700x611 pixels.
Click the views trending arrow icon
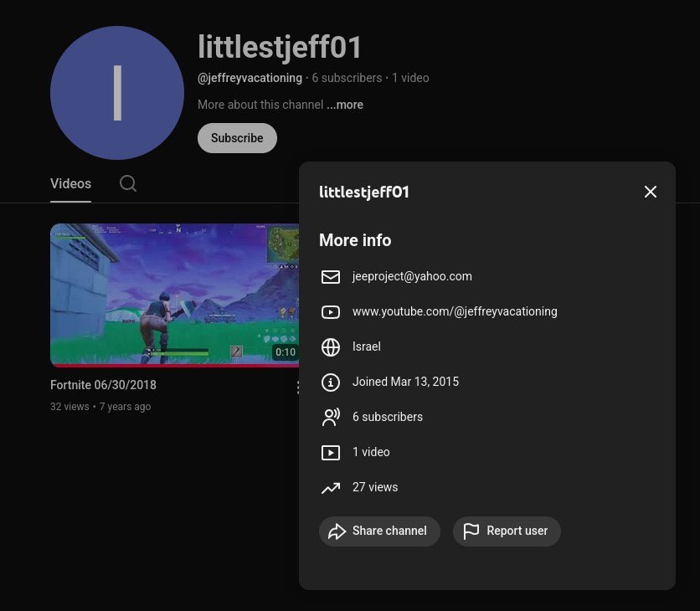coord(331,488)
